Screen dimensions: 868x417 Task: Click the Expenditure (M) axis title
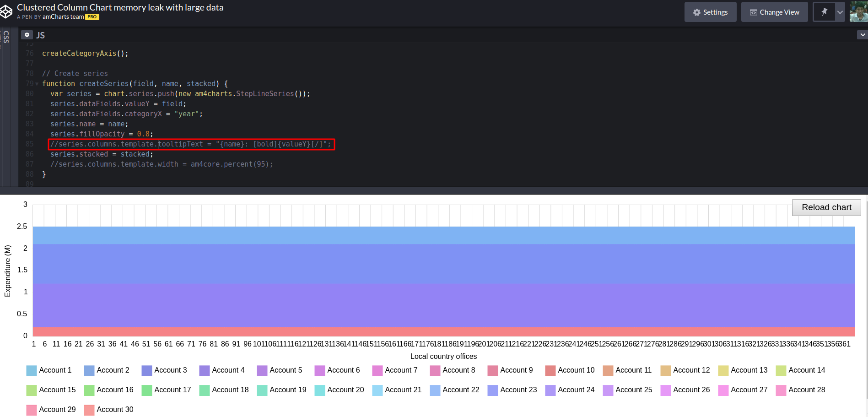[x=7, y=271]
